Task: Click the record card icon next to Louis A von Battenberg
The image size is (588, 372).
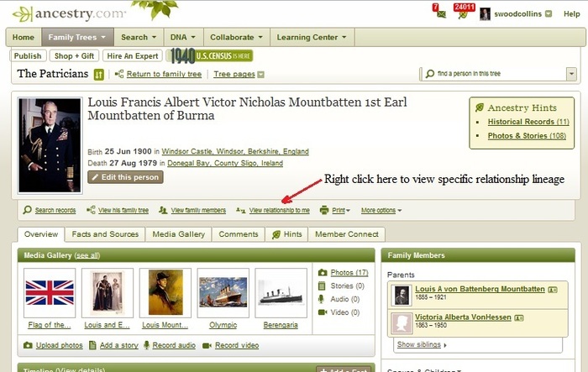Action: pyautogui.click(x=553, y=290)
